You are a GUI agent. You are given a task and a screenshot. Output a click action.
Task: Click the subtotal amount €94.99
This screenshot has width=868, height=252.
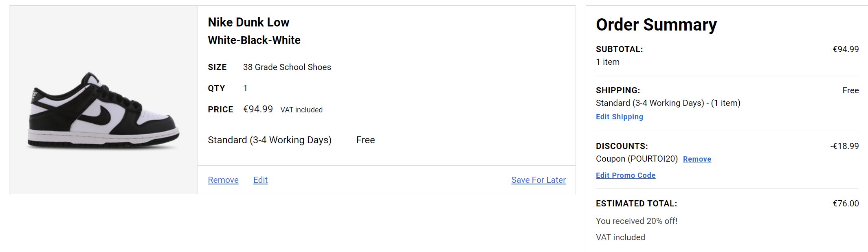[x=846, y=49]
